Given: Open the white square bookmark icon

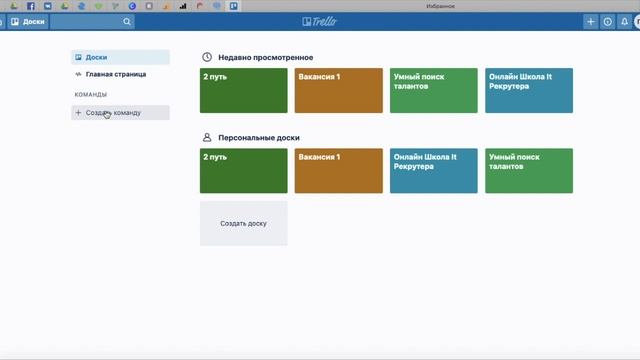Looking at the screenshot, I should point(149,6).
